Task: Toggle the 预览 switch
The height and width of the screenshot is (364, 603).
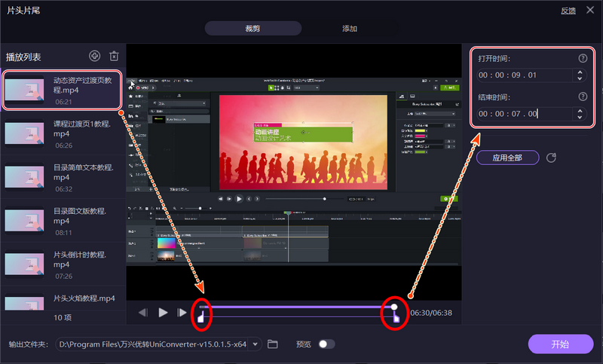Action: click(326, 344)
